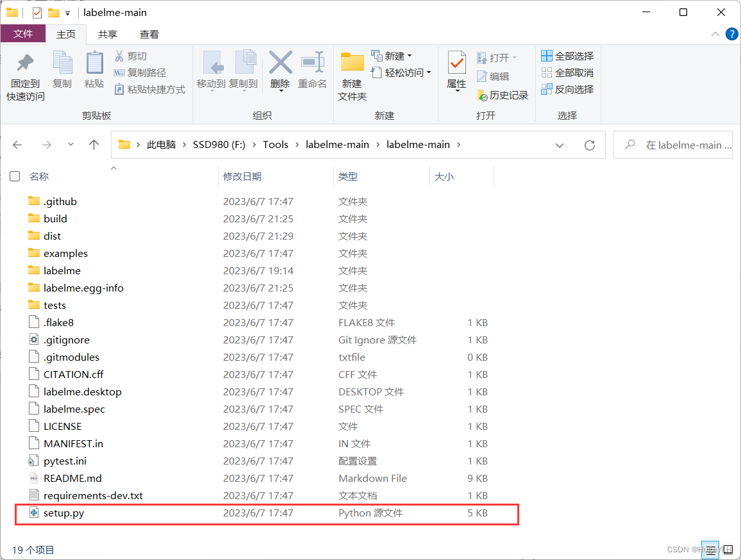Image resolution: width=741 pixels, height=560 pixels.
Task: Switch to large icons view via status bar icon
Action: click(x=728, y=550)
